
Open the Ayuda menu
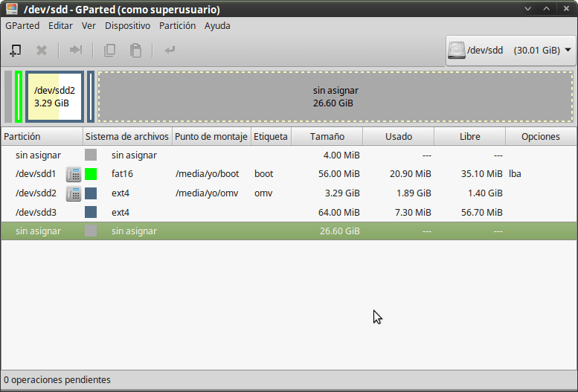tap(217, 26)
